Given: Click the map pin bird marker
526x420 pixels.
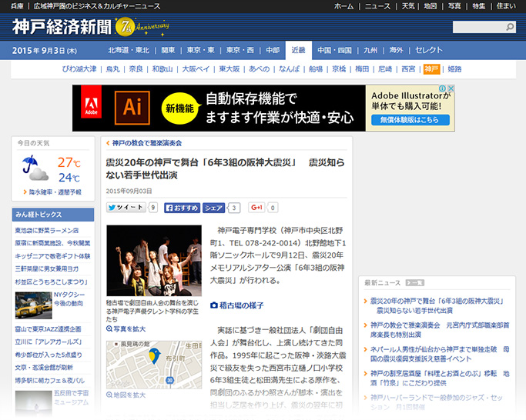Looking at the screenshot, I should (154, 355).
